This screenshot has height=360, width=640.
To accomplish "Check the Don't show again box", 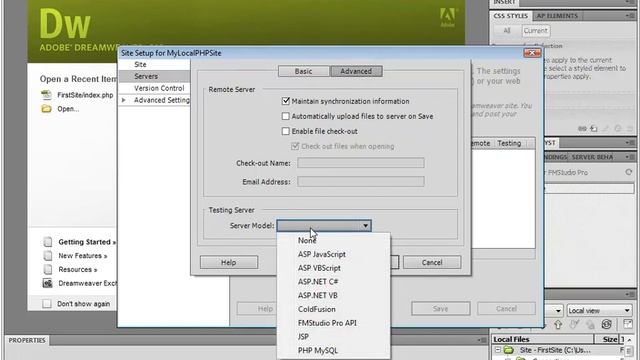I will (47, 304).
